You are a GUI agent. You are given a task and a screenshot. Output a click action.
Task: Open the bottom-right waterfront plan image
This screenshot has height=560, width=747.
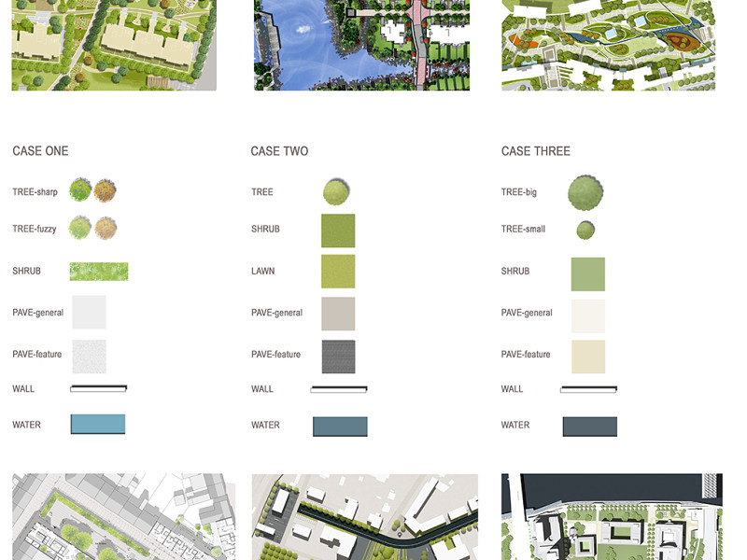click(613, 517)
